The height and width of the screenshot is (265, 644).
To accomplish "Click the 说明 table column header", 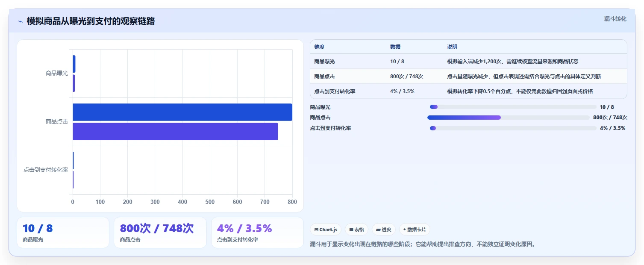I will click(452, 47).
